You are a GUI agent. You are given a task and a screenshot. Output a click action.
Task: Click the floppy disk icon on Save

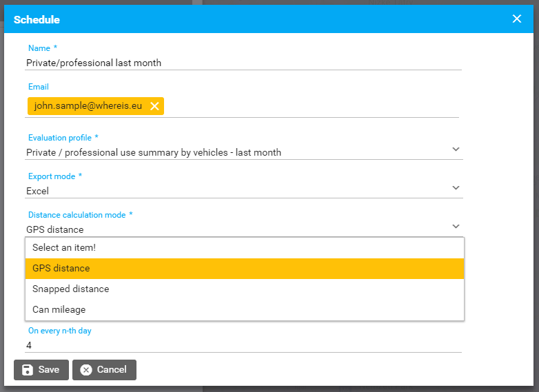[28, 369]
